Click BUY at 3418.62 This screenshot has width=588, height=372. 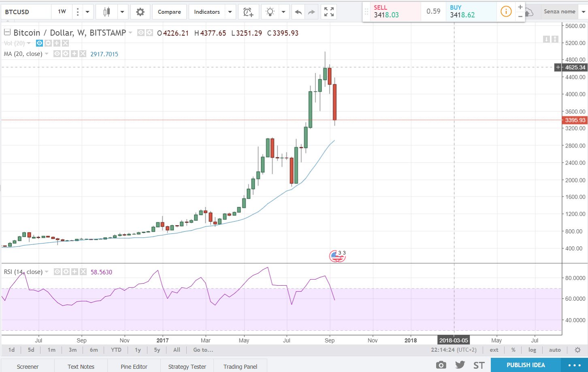tap(472, 11)
